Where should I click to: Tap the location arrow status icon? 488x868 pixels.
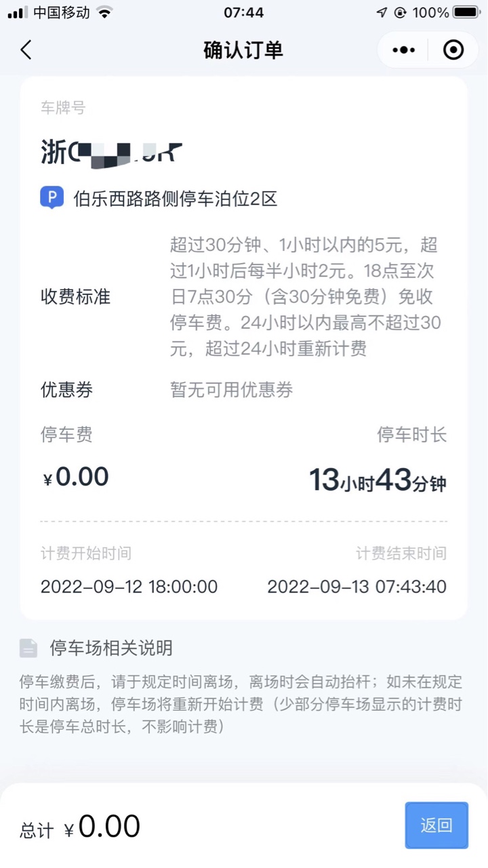382,12
